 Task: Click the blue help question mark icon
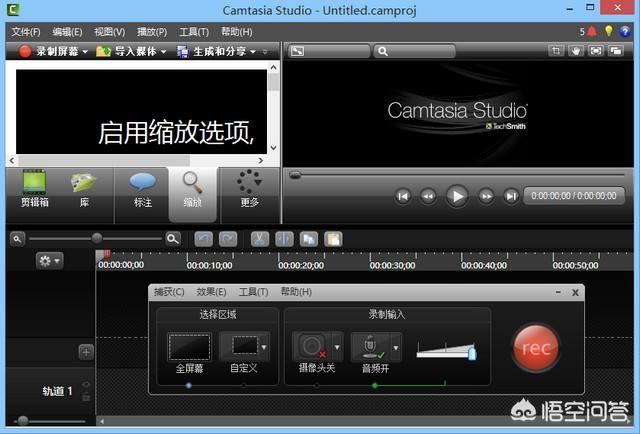point(625,31)
